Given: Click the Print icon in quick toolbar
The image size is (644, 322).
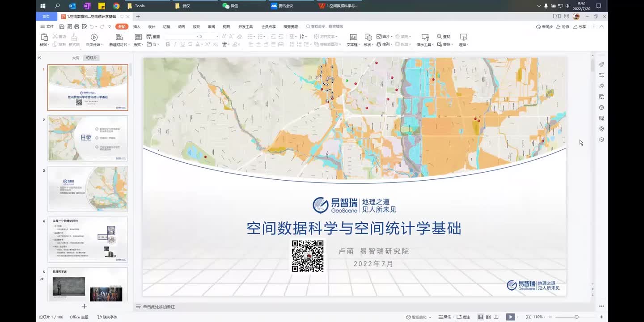Looking at the screenshot, I should (76, 27).
